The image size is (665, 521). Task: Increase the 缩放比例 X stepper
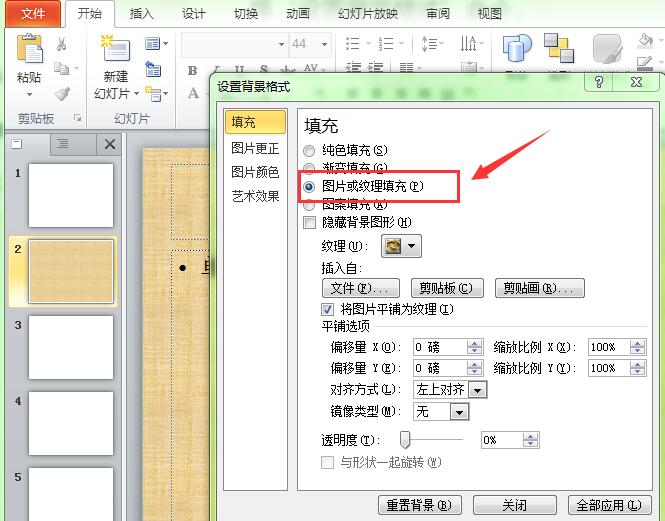637,344
